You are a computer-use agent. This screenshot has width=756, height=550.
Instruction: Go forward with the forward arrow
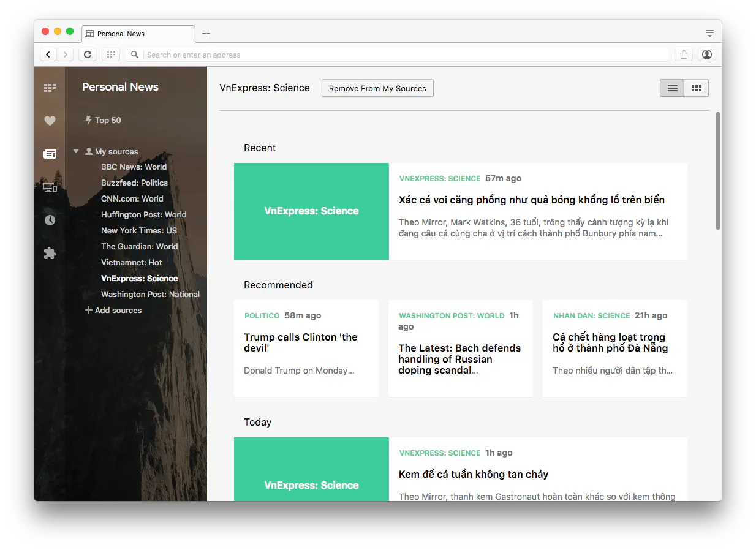66,55
